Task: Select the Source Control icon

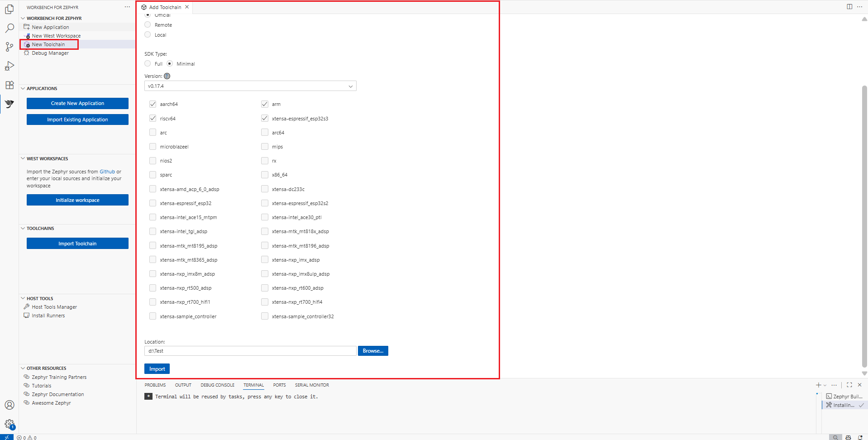Action: 9,47
